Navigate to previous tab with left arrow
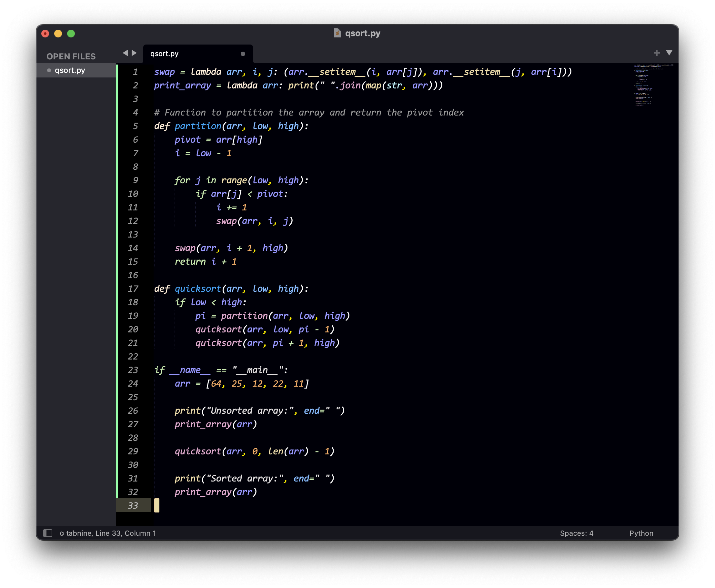The width and height of the screenshot is (715, 588). [126, 53]
